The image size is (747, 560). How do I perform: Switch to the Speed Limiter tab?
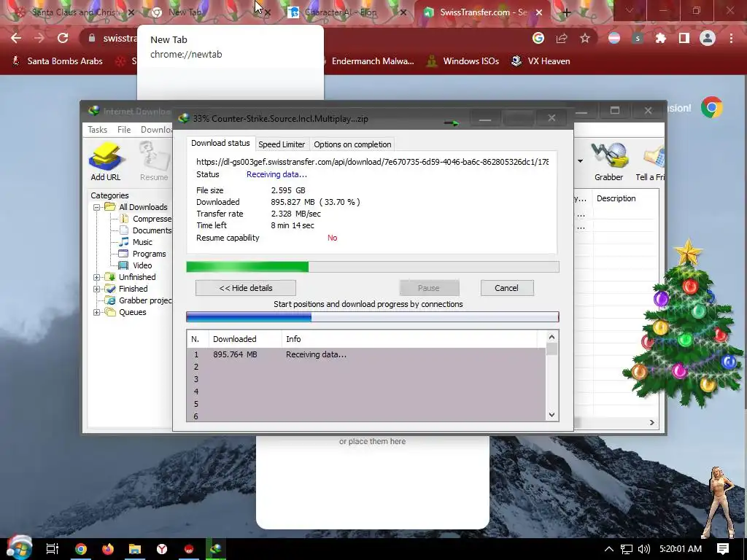pyautogui.click(x=282, y=144)
